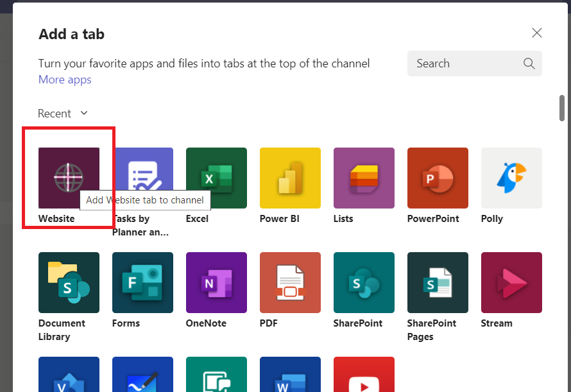Viewport: 571px width, 392px height.
Task: Select the Tasks by Planner app
Action: tap(142, 178)
